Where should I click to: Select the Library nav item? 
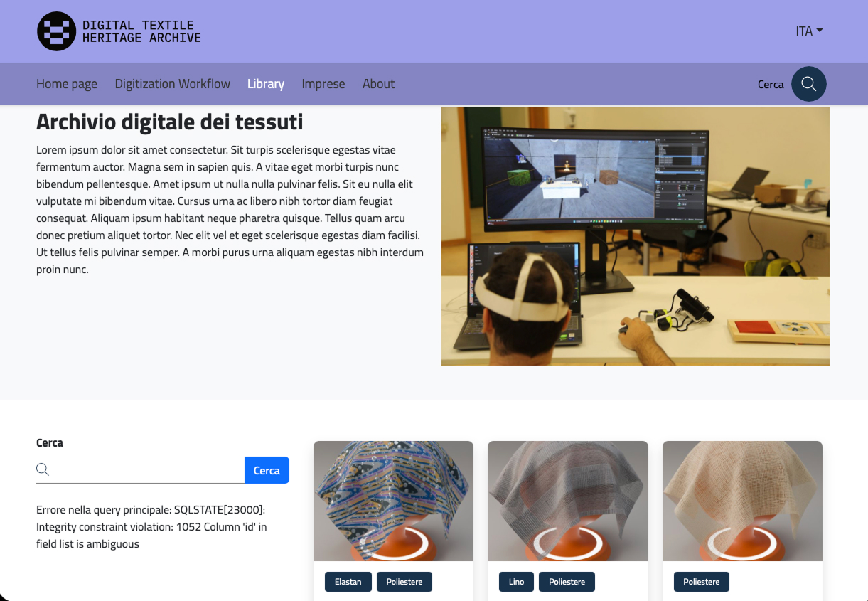point(266,84)
